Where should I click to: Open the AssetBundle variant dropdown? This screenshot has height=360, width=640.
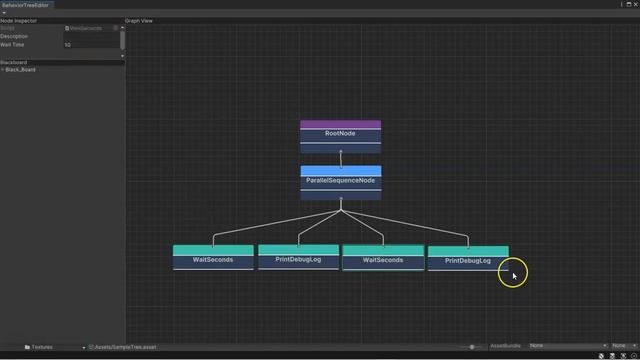624,346
